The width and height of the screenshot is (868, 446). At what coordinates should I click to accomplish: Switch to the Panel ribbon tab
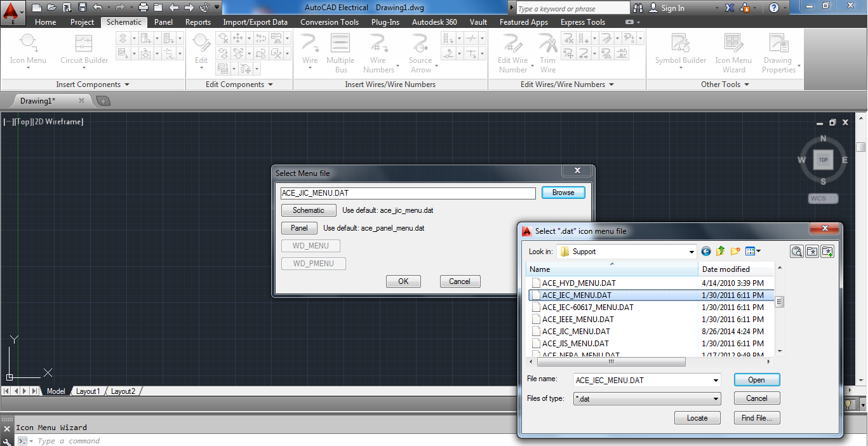click(163, 22)
